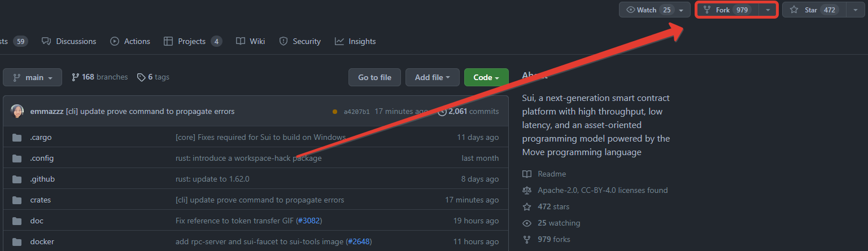The image size is (868, 251).
Task: Open the .config folder
Action: coord(42,158)
